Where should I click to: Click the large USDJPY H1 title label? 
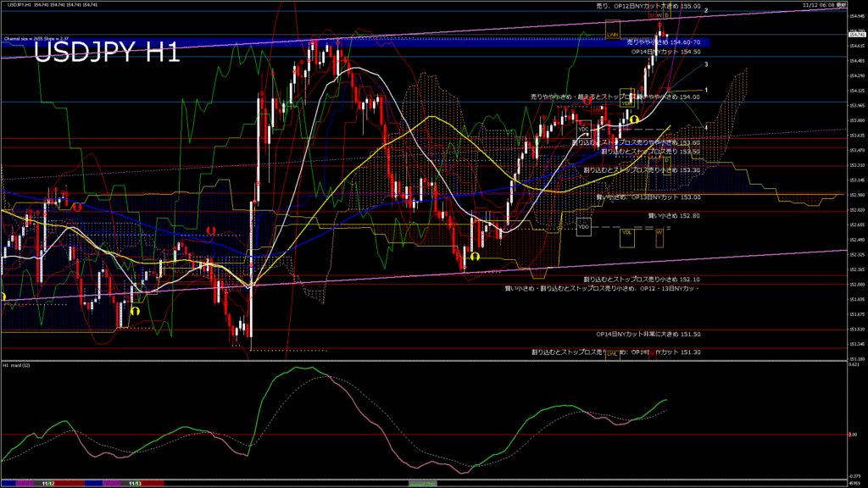[x=107, y=53]
